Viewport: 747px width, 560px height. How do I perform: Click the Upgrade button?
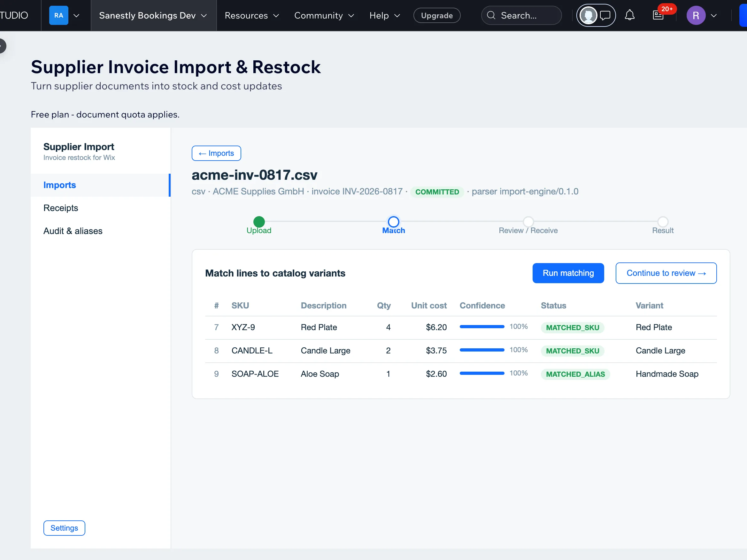click(x=437, y=16)
